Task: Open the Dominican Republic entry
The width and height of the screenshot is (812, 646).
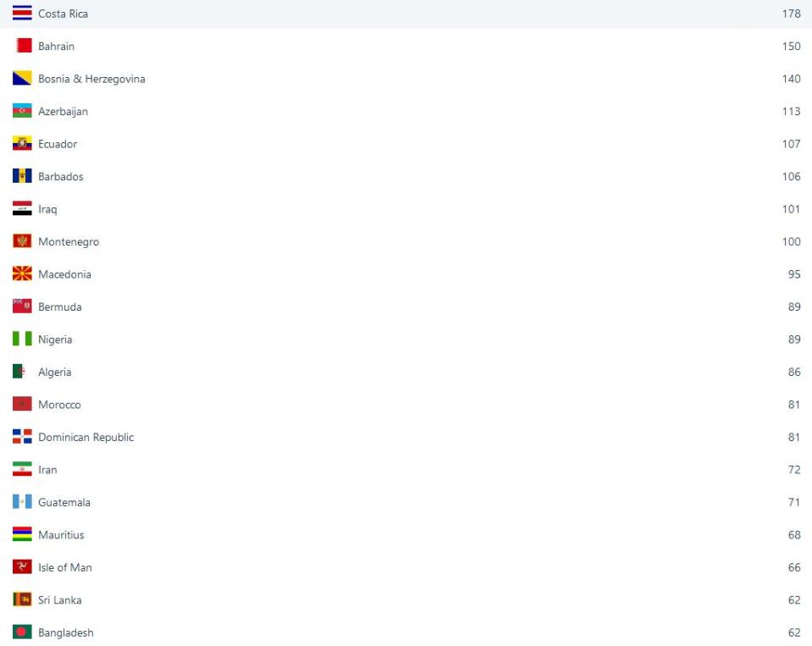Action: coord(86,437)
